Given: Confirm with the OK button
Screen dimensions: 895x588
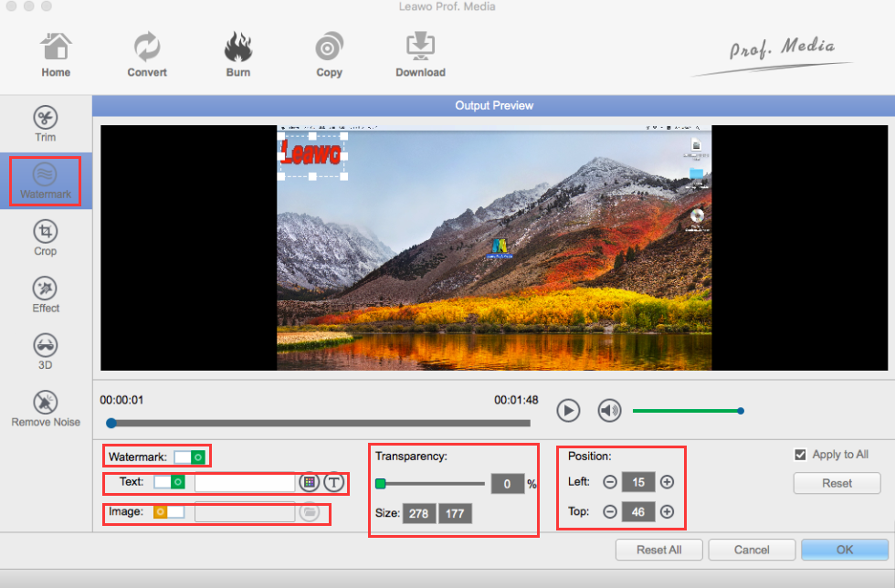Looking at the screenshot, I should point(844,550).
